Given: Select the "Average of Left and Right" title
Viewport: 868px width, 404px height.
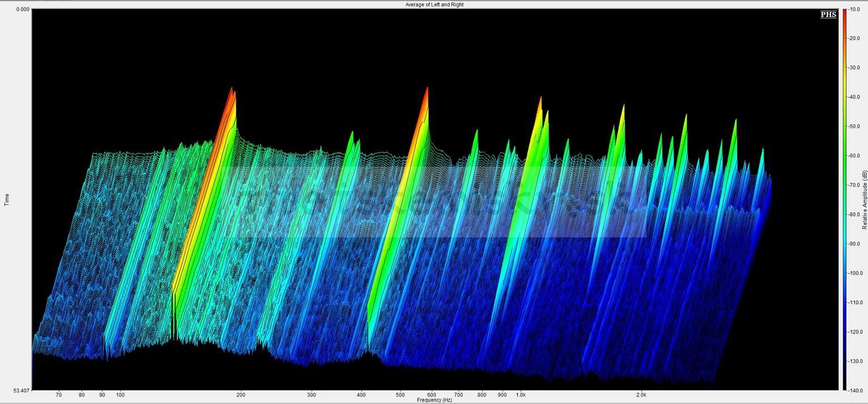Looking at the screenshot, I should pyautogui.click(x=434, y=5).
